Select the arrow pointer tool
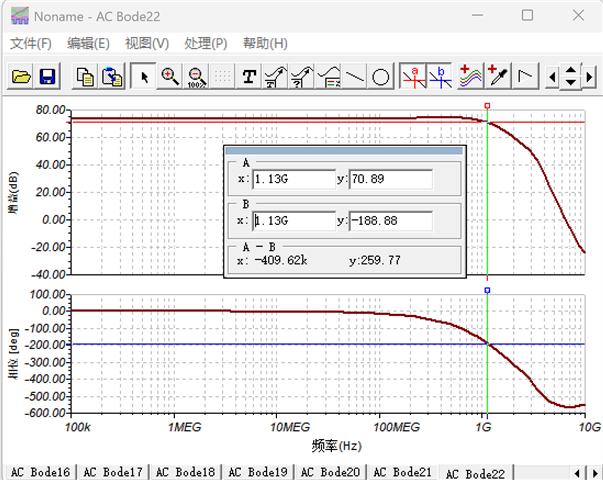This screenshot has width=603, height=480. (145, 76)
